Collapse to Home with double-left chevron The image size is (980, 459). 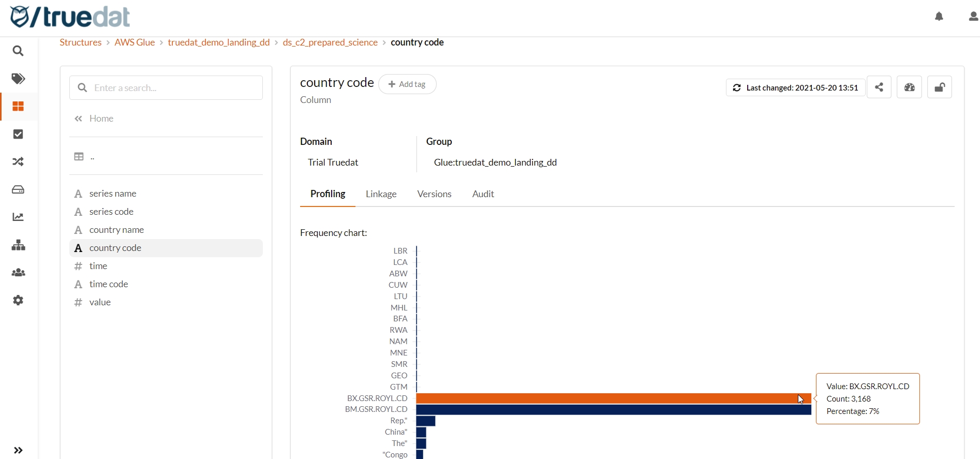[x=79, y=119]
